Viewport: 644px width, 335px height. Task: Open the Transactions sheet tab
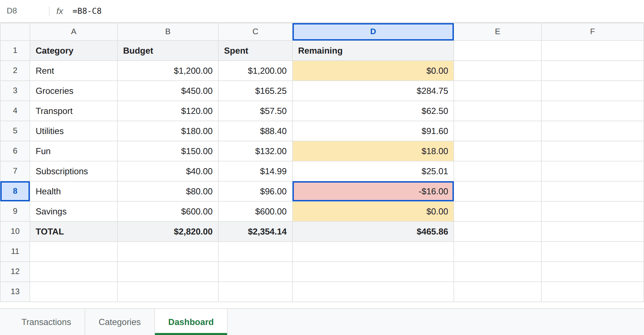(46, 322)
